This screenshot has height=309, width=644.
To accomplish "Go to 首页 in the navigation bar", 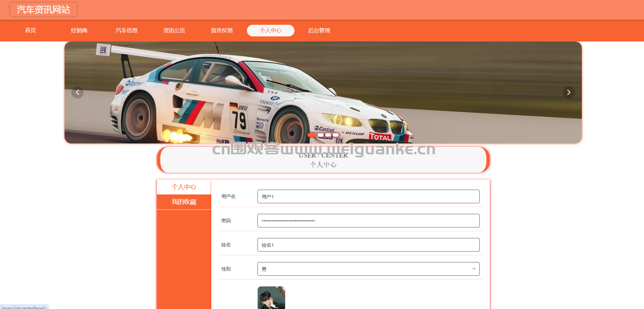I will [31, 31].
